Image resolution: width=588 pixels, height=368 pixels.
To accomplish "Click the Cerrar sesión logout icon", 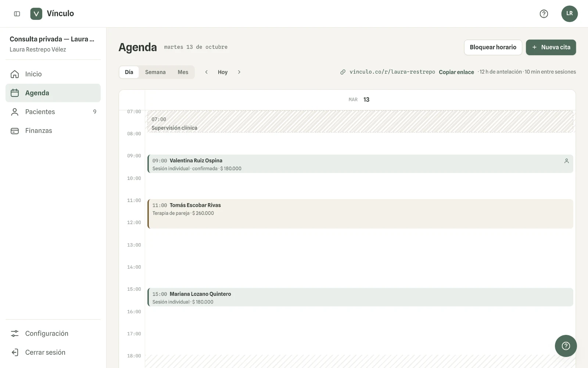I will click(x=15, y=352).
